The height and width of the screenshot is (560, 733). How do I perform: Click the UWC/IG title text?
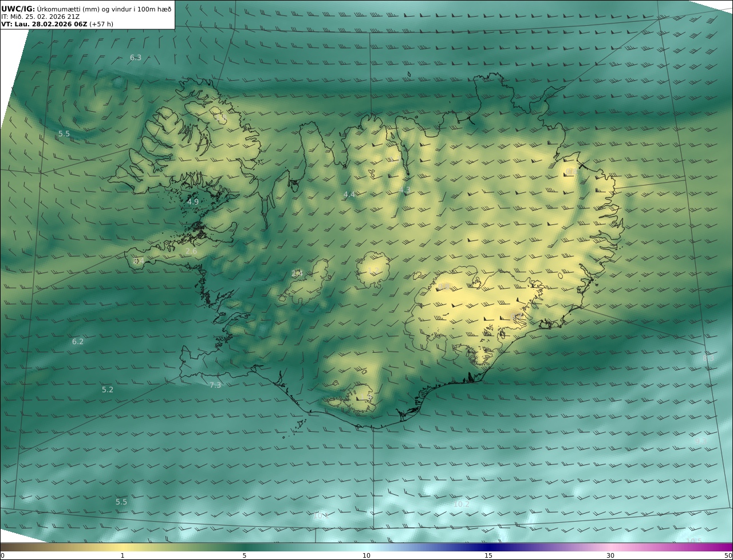pyautogui.click(x=18, y=9)
